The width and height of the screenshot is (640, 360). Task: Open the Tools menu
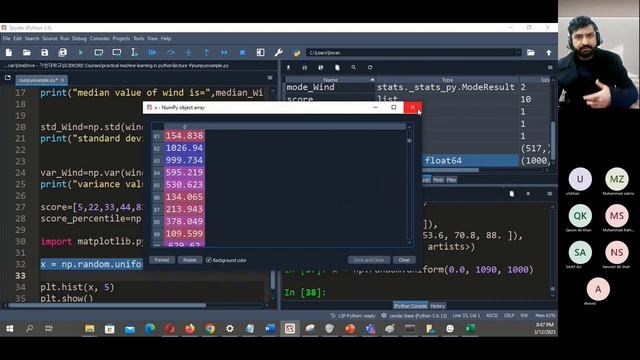click(x=139, y=38)
